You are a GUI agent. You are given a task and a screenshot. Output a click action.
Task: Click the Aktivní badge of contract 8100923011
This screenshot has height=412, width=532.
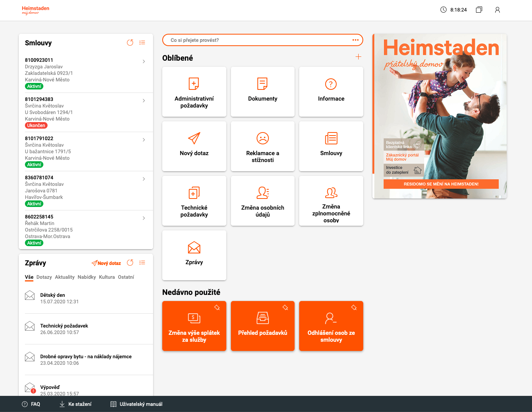coord(34,86)
